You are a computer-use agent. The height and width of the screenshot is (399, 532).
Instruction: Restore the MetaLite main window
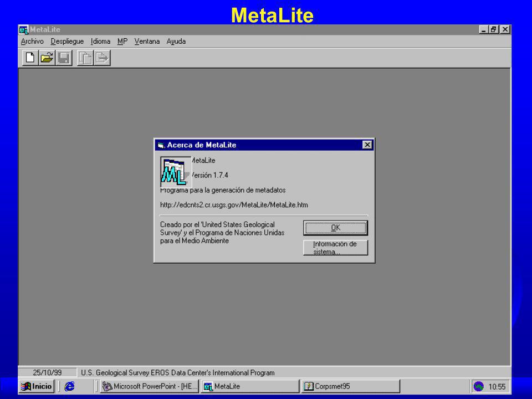point(493,30)
